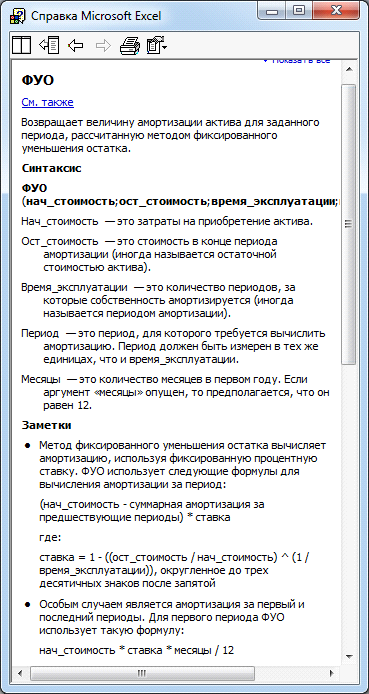The height and width of the screenshot is (694, 369).
Task: Print the help topic using printer icon
Action: (x=130, y=46)
